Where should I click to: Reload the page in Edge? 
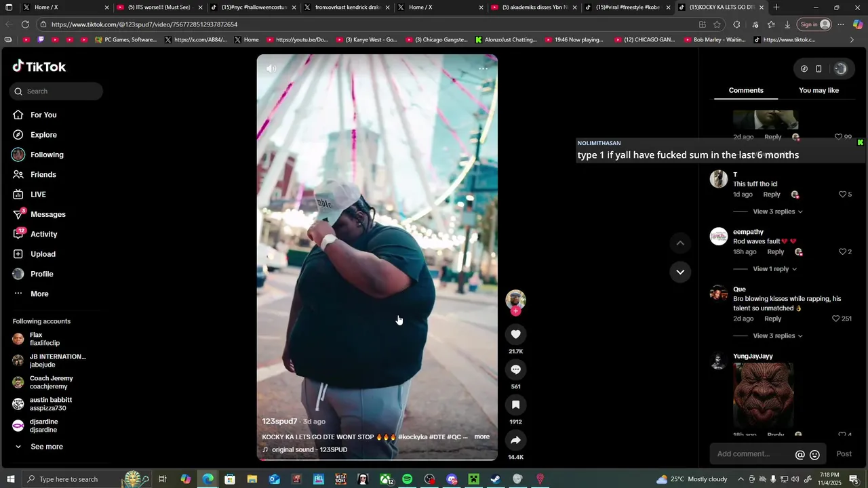pos(25,24)
